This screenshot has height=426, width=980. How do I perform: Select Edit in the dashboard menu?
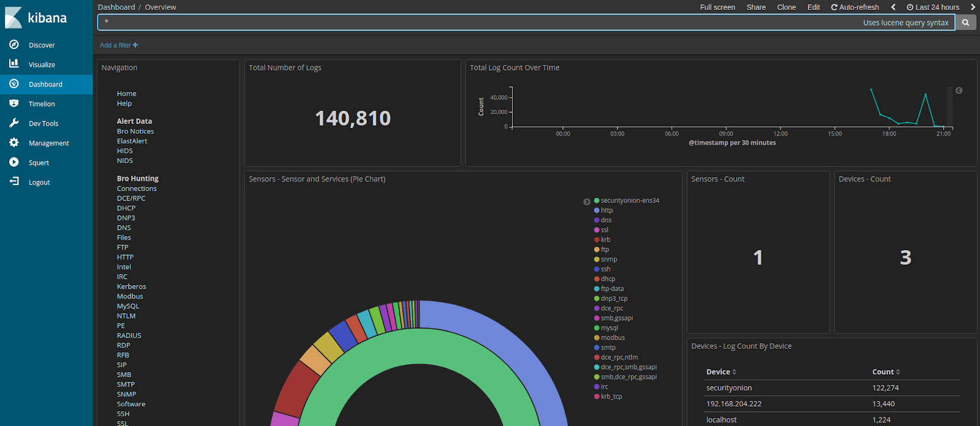coord(813,7)
